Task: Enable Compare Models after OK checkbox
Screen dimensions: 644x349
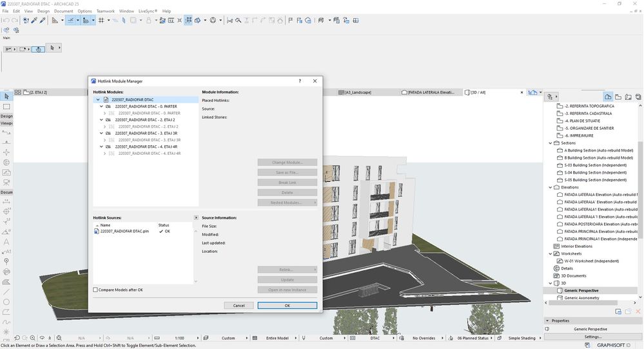Action: 96,290
